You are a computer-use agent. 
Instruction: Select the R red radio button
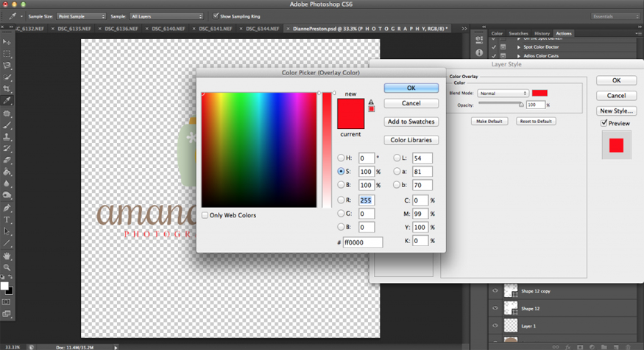341,200
